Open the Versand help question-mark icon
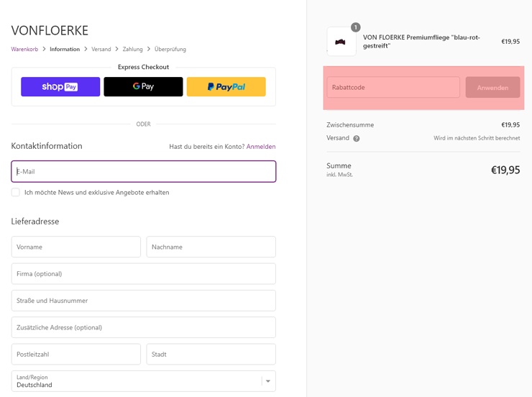This screenshot has width=532, height=397. 357,138
